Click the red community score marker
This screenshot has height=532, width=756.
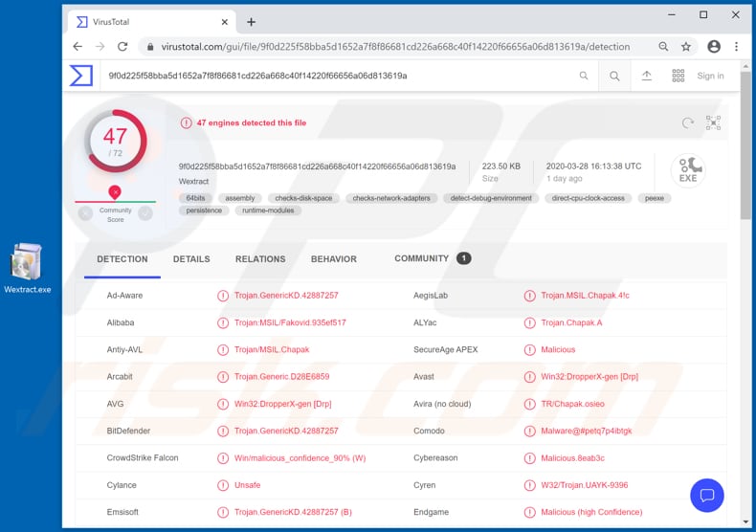[115, 192]
